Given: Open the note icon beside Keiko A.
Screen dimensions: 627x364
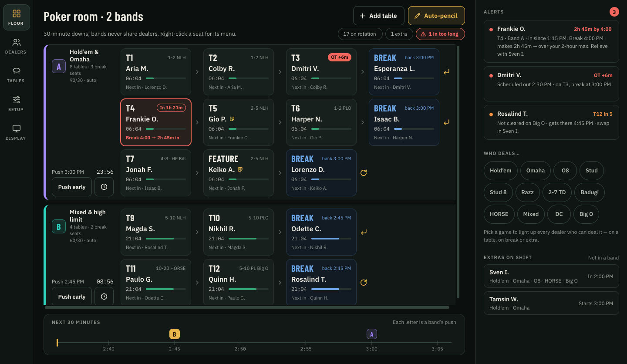Looking at the screenshot, I should pyautogui.click(x=240, y=170).
